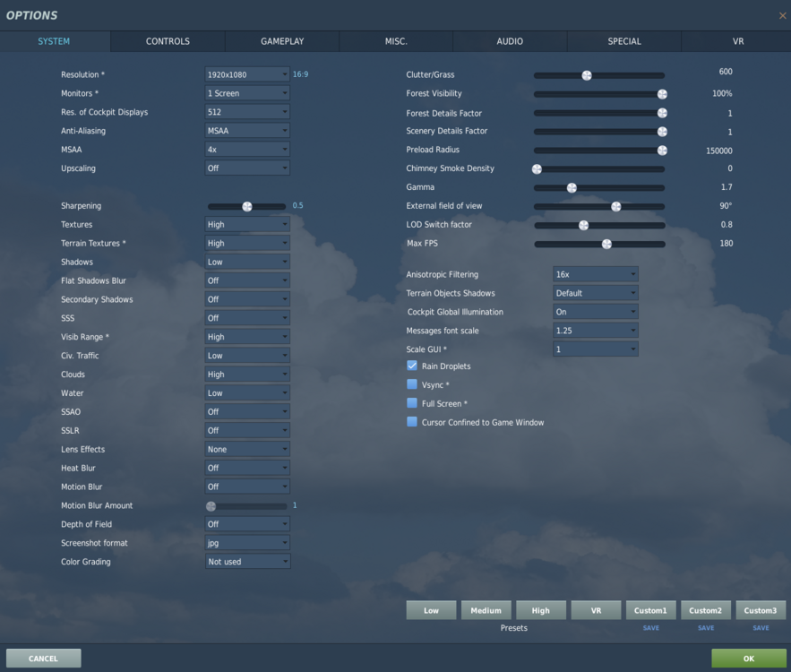Expand the Monitors dropdown
The height and width of the screenshot is (672, 791).
pyautogui.click(x=247, y=93)
